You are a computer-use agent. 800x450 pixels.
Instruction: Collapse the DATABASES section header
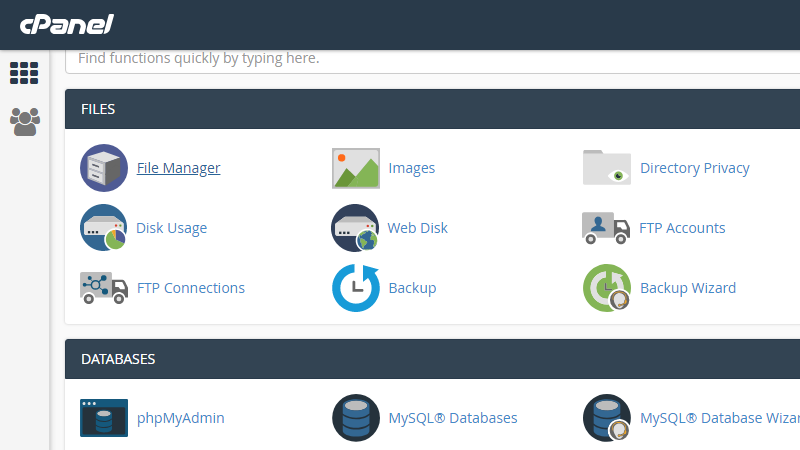[433, 359]
